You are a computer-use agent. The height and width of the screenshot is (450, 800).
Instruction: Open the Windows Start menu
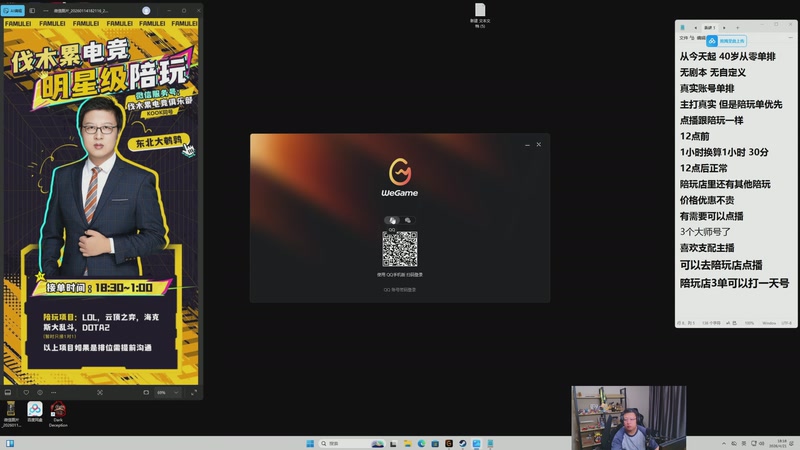[310, 443]
